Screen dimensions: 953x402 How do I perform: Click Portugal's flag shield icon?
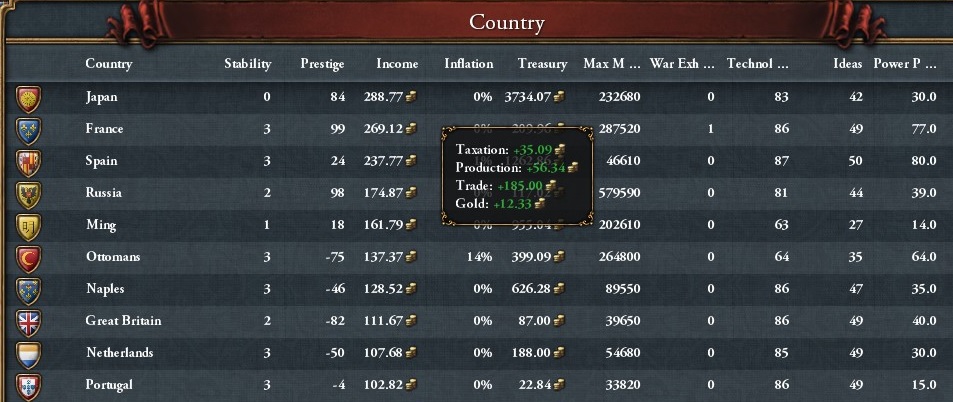28,385
